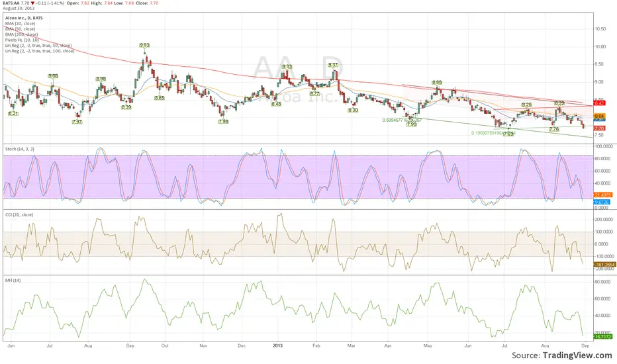Click the Oct label on time axis
This screenshot has width=617, height=364.
[165, 346]
